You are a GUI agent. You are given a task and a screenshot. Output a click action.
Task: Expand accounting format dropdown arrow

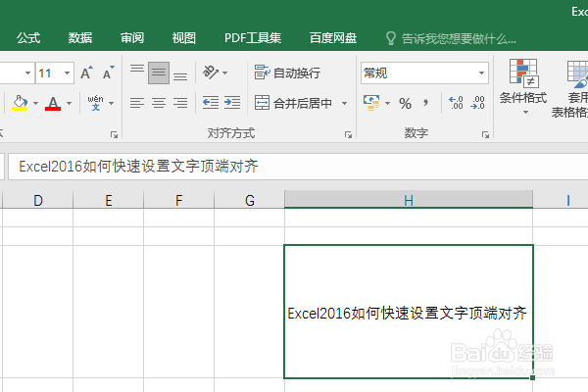click(388, 103)
